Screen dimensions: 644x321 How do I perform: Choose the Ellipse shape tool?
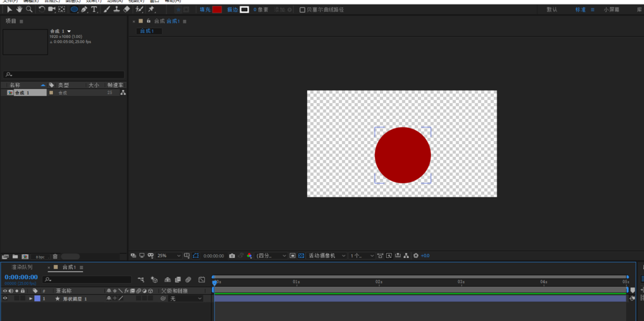(74, 10)
